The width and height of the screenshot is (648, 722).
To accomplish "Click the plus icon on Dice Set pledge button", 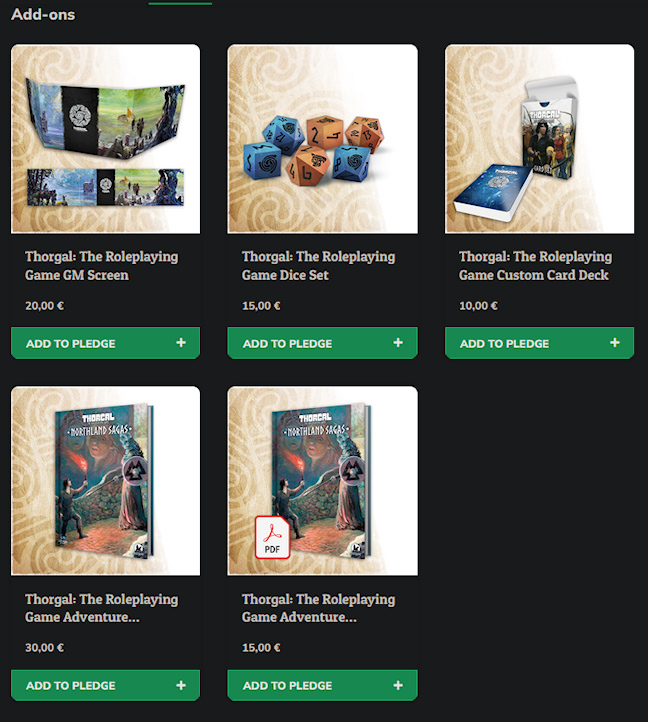I will [x=398, y=343].
